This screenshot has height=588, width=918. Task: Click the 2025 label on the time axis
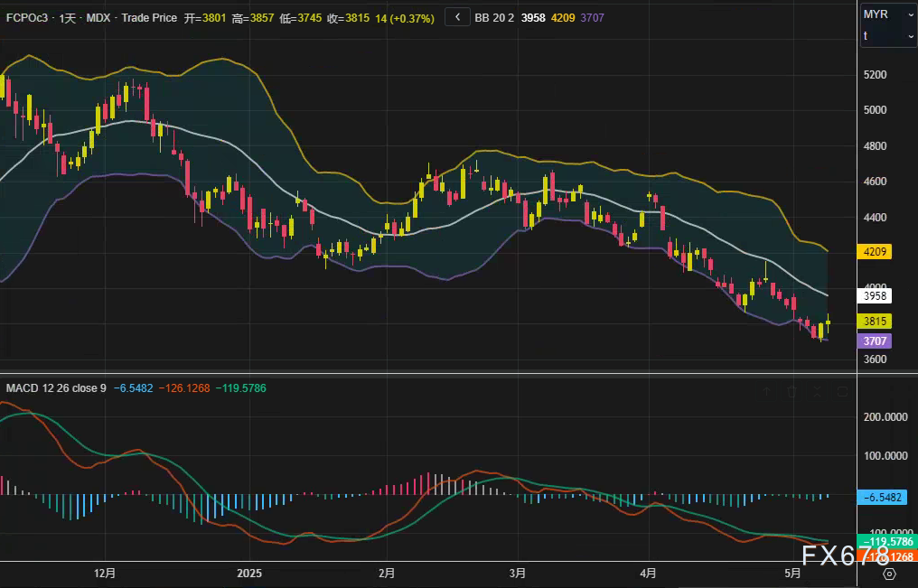pyautogui.click(x=248, y=574)
